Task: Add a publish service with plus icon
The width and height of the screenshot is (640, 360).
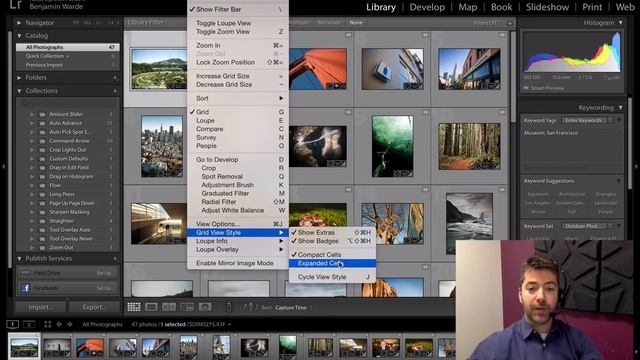Action: [x=115, y=259]
